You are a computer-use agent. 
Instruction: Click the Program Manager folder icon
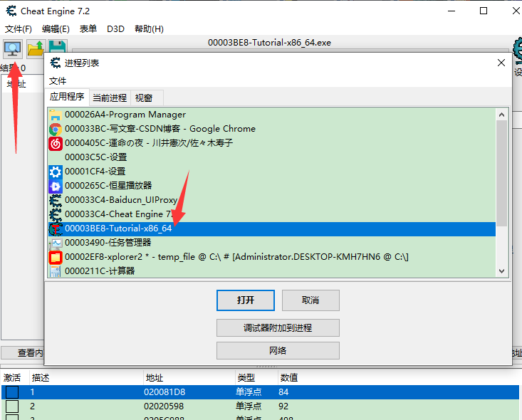(x=56, y=115)
